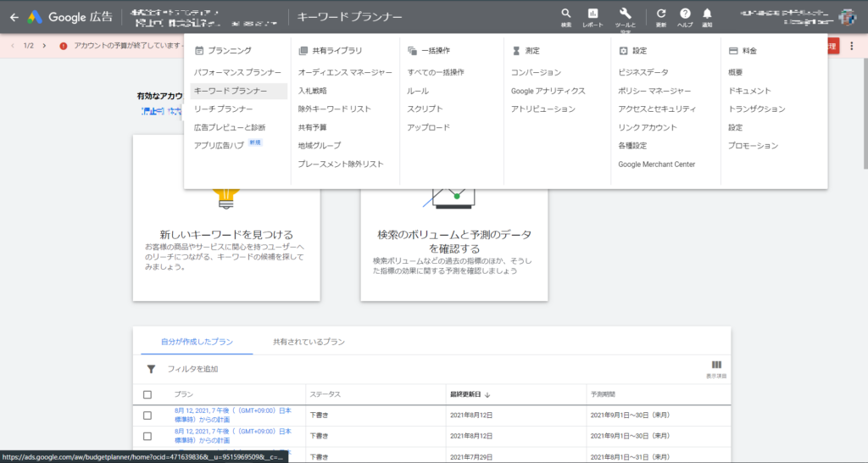
Task: Open 検索のボリュームと予測のデータ card
Action: coord(454,218)
